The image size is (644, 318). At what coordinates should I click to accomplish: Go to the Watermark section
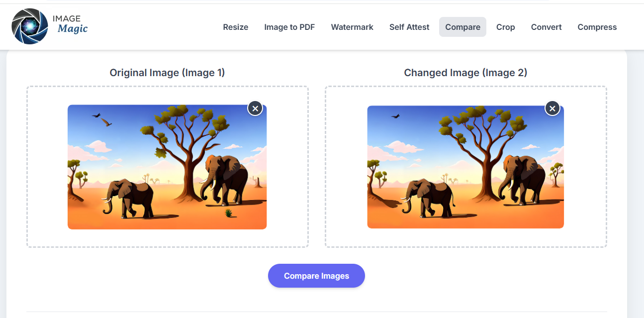352,27
